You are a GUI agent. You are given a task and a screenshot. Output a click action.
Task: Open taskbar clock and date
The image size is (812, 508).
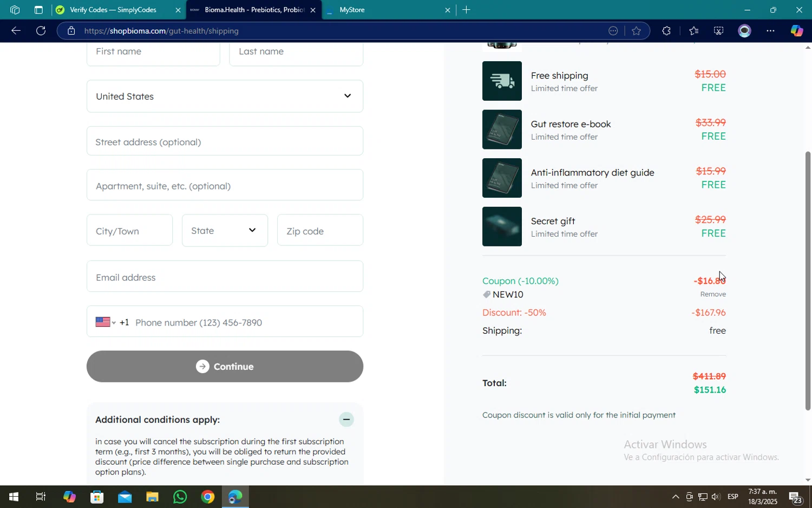point(762,497)
